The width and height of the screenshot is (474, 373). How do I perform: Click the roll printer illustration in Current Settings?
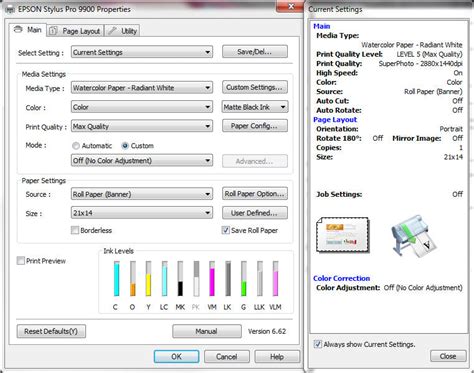click(x=414, y=236)
